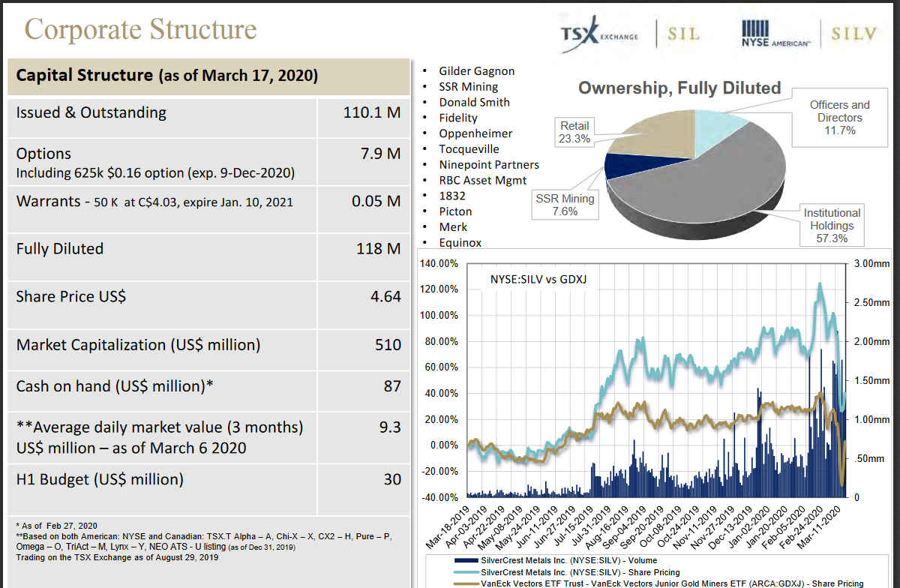Click the Market Capitalization value 510
The image size is (900, 588).
(388, 345)
